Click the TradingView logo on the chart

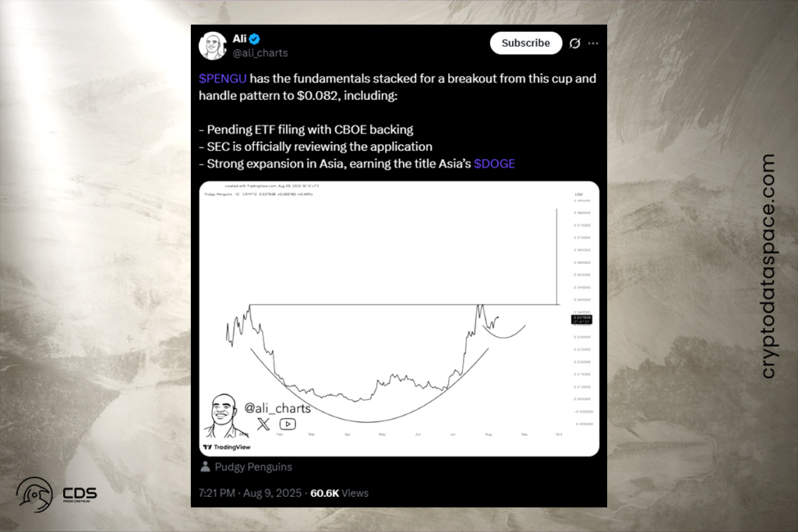(225, 448)
